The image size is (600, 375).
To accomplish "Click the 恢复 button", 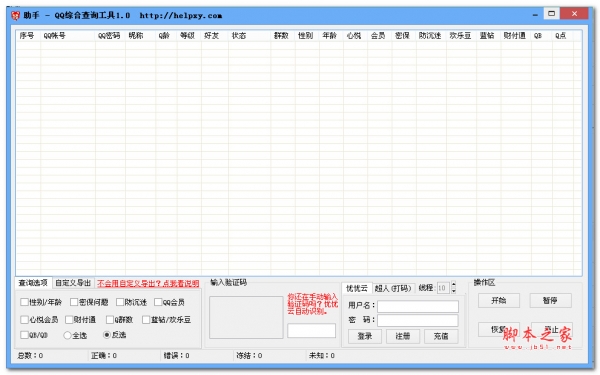I will pos(499,329).
